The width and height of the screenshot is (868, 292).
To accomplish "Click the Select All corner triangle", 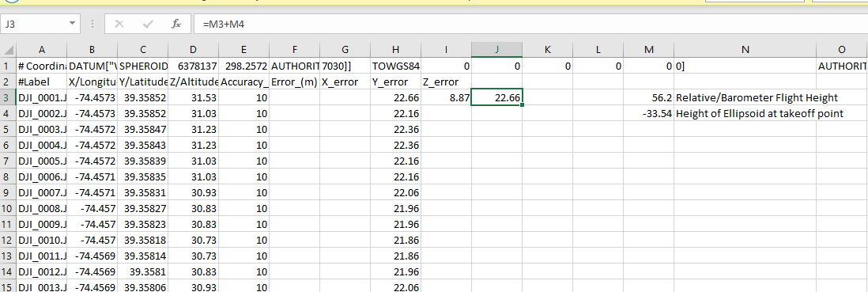I will tap(9, 50).
